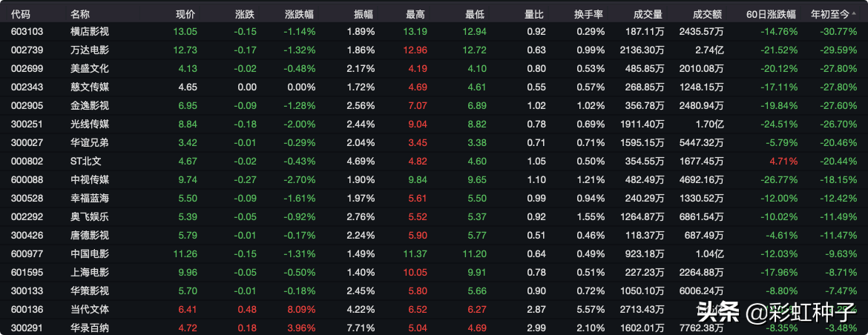Click the 代码 column header
The width and height of the screenshot is (868, 335).
tap(21, 15)
